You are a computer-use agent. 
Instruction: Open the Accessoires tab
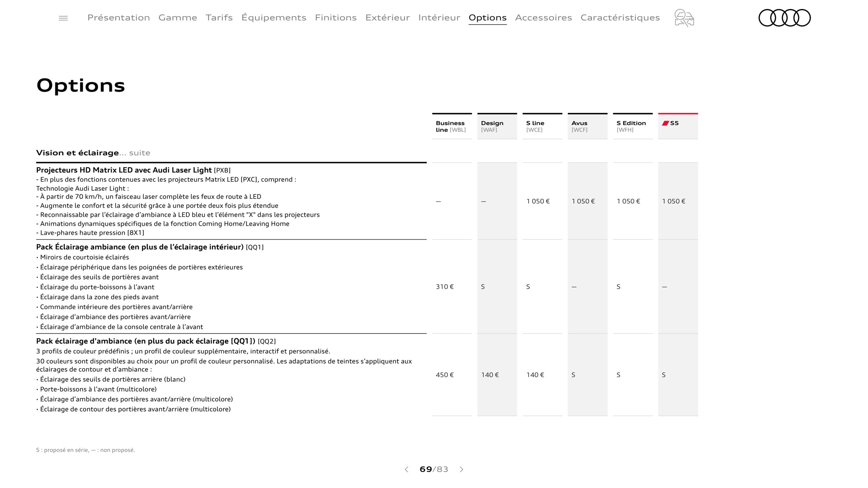coord(543,17)
